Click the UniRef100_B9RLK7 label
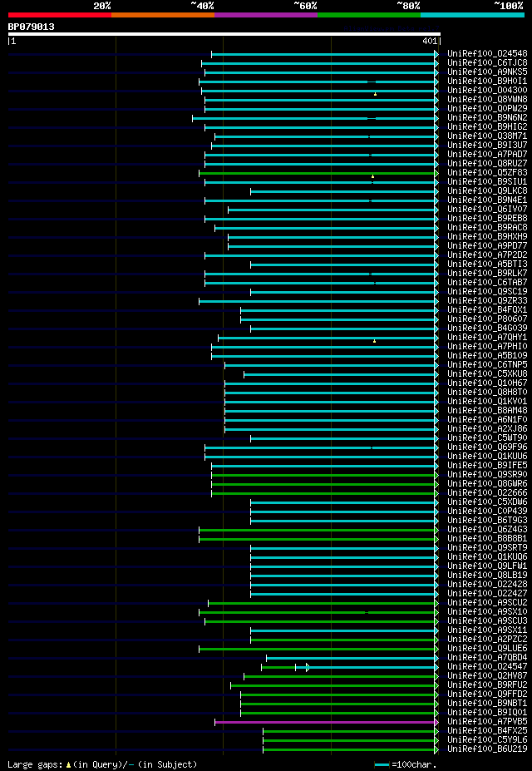 [487, 274]
